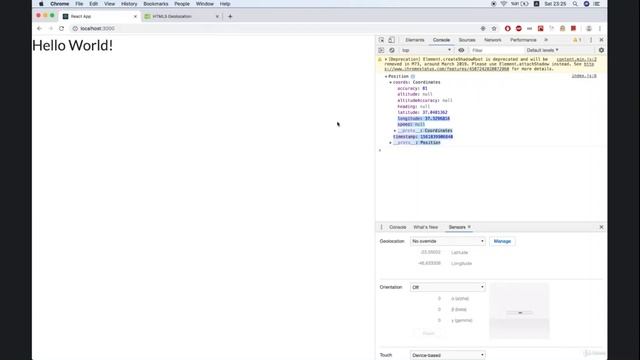Open the Geolocation 'No override' dropdown
640x360 pixels.
tap(448, 241)
